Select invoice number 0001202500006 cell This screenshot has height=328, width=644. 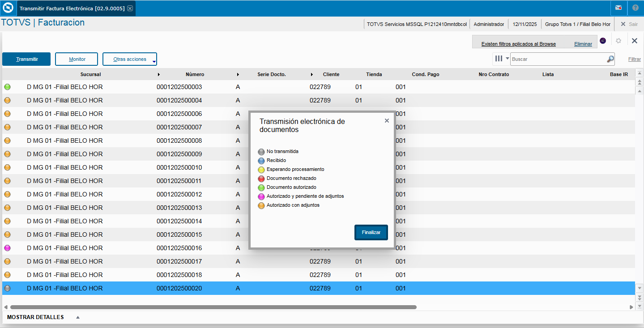tap(179, 114)
